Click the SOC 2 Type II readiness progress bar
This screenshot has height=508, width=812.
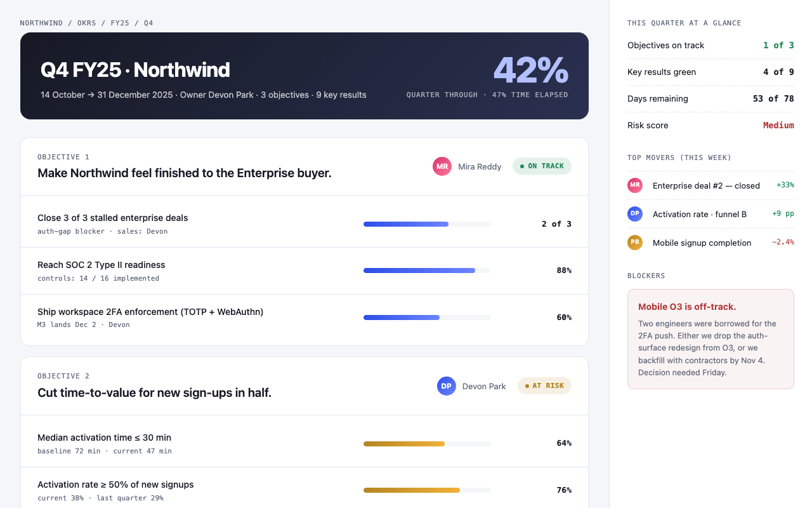click(427, 271)
